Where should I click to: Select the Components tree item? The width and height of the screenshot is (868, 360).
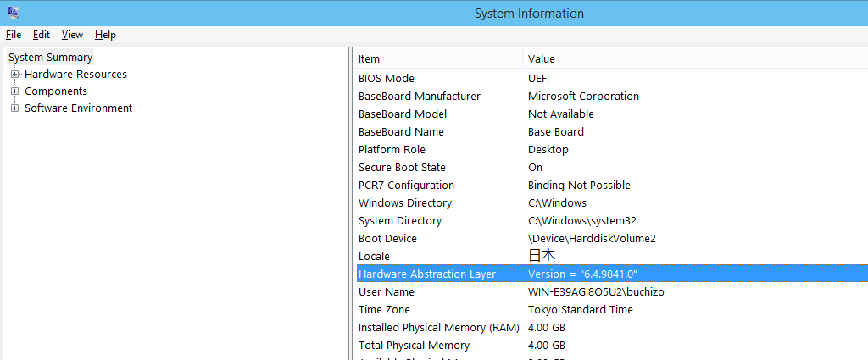56,91
